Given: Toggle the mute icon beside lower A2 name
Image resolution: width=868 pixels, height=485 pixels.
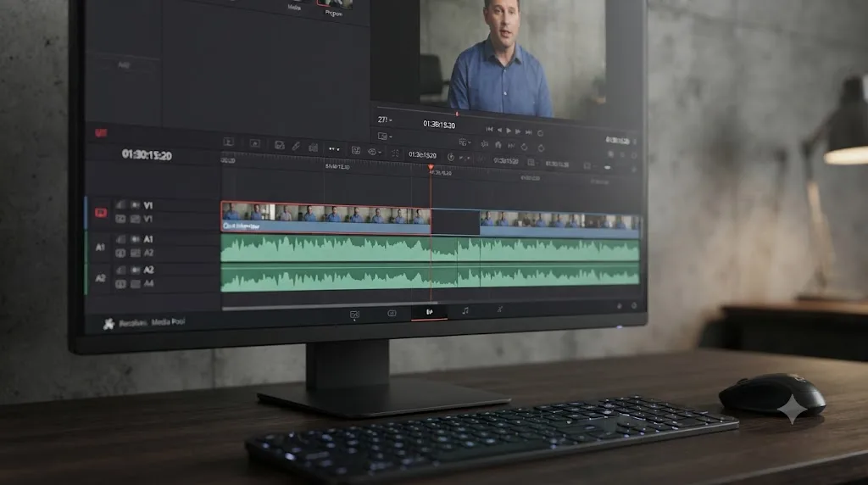Looking at the screenshot, I should point(135,270).
